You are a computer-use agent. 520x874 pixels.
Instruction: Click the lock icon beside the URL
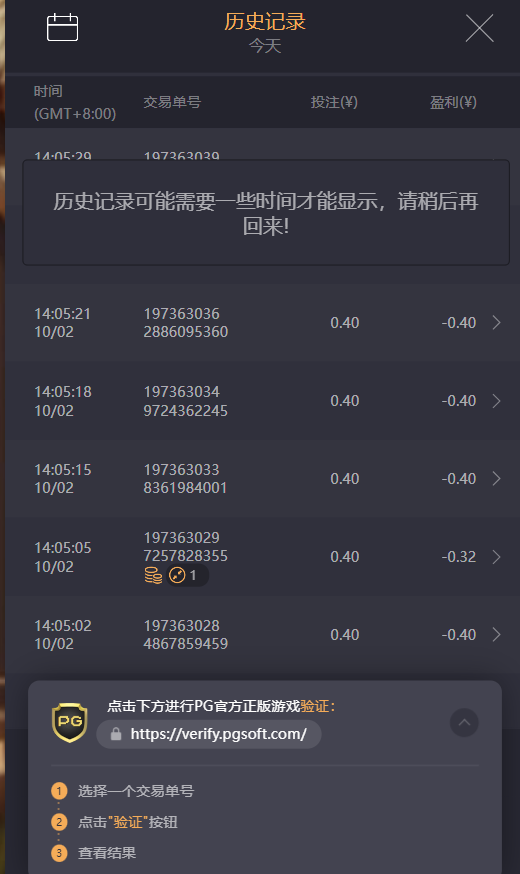tap(116, 734)
